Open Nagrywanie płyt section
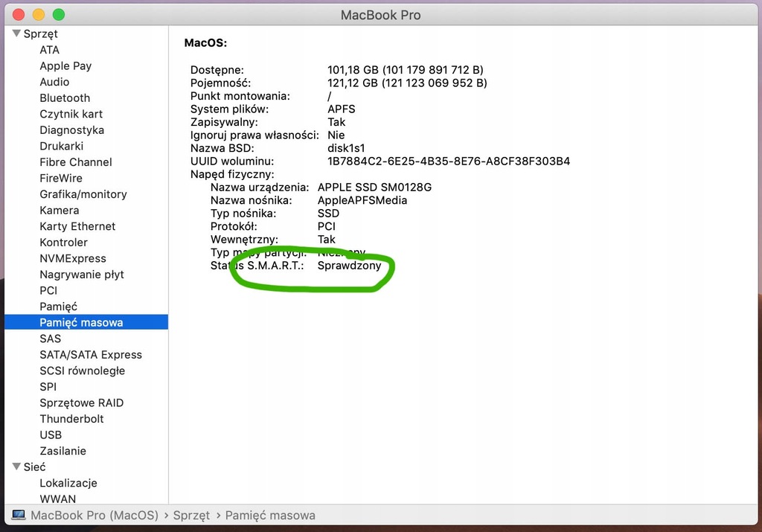 point(82,274)
